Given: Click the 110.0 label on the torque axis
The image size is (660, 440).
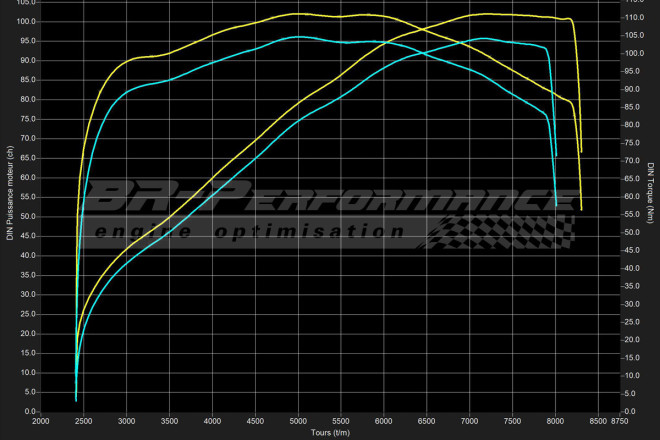Looking at the screenshot, I should click(x=631, y=18).
